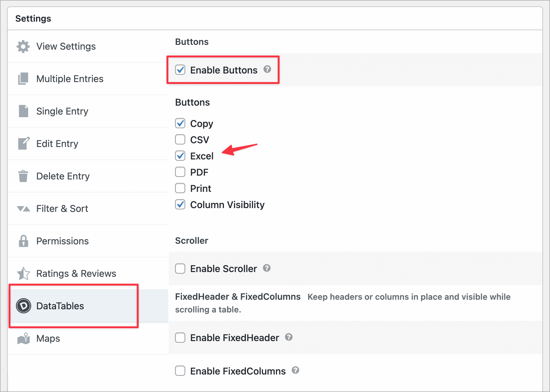Image resolution: width=550 pixels, height=392 pixels.
Task: Turn on the Enable Scroller checkbox
Action: tap(180, 269)
